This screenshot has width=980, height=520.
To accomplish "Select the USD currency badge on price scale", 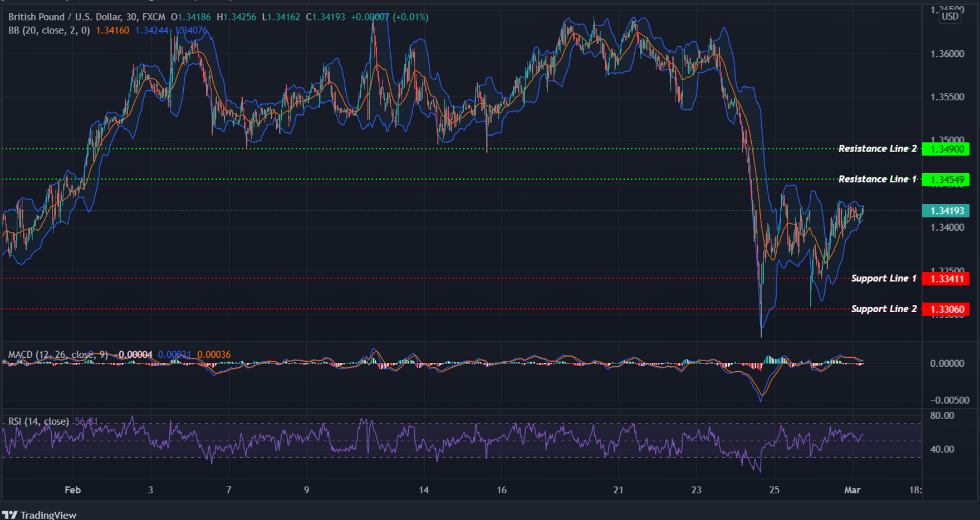I will (x=949, y=17).
